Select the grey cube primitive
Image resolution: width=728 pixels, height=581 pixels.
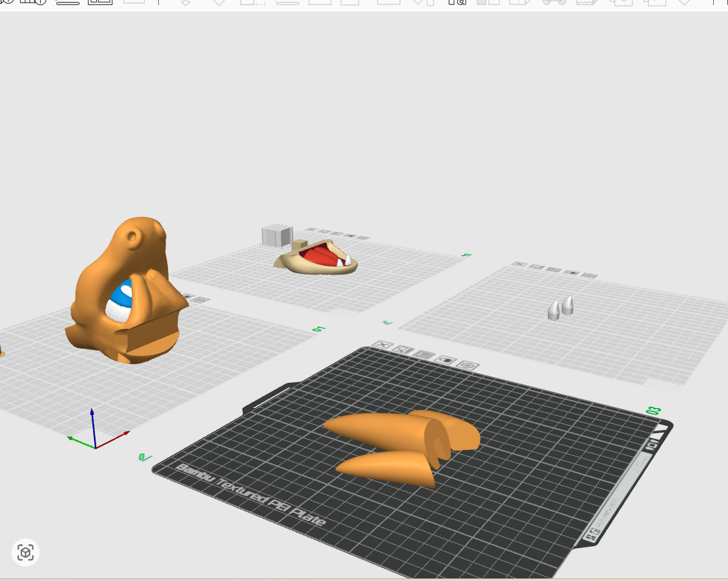pos(276,235)
